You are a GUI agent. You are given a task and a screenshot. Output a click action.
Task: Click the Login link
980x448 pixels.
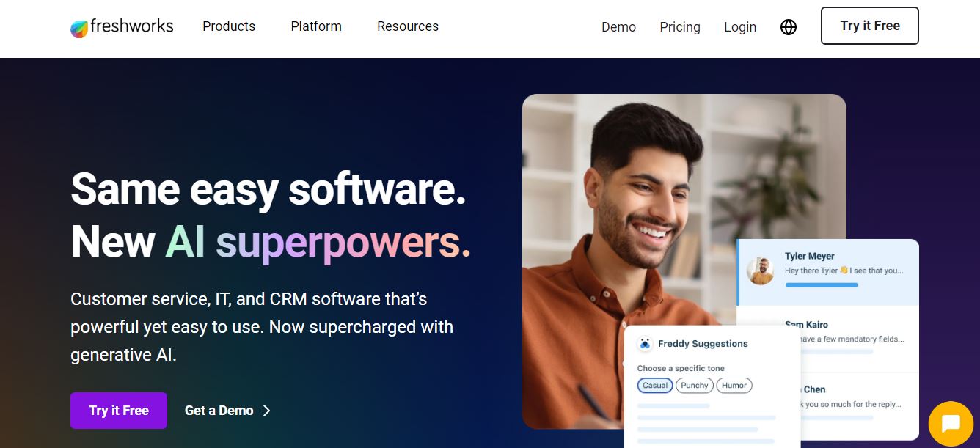pyautogui.click(x=740, y=27)
